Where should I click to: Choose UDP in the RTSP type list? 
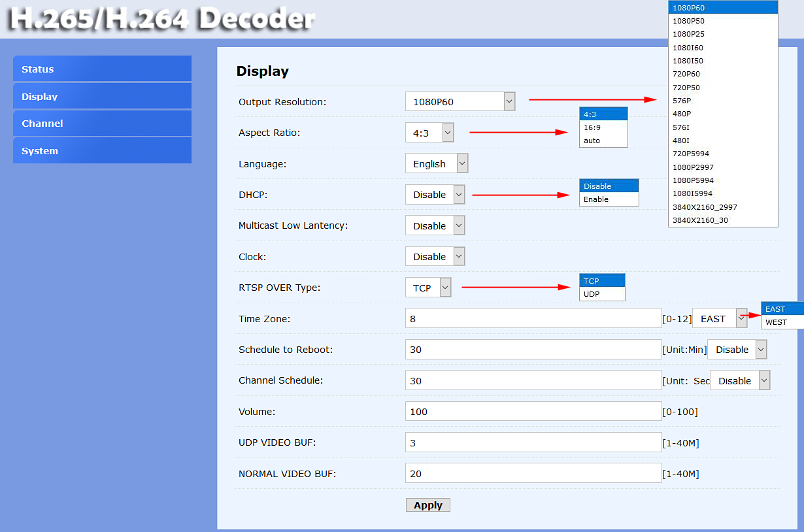tap(602, 294)
